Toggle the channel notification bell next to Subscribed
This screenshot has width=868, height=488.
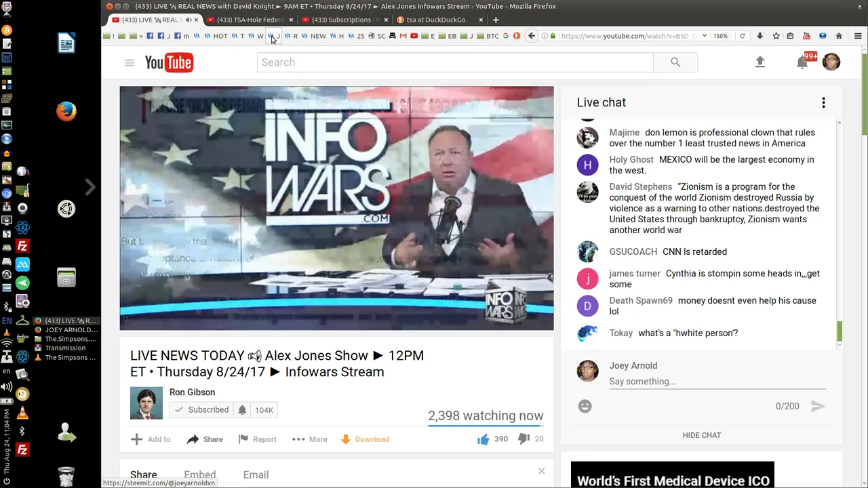[242, 410]
